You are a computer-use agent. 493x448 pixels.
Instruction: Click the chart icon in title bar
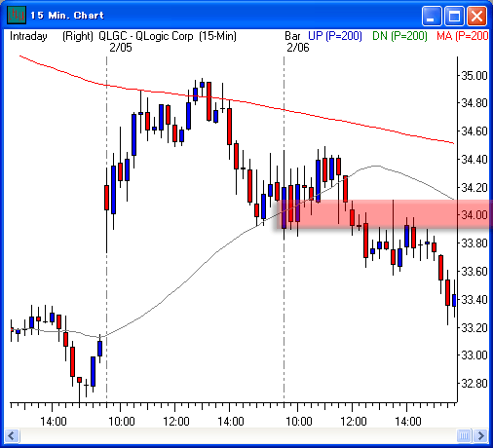point(17,15)
